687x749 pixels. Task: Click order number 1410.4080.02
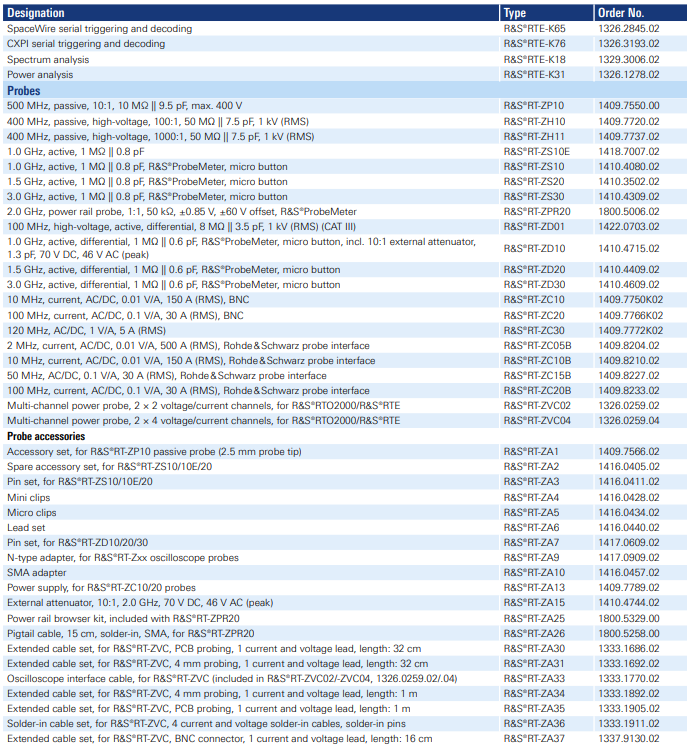[x=629, y=167]
